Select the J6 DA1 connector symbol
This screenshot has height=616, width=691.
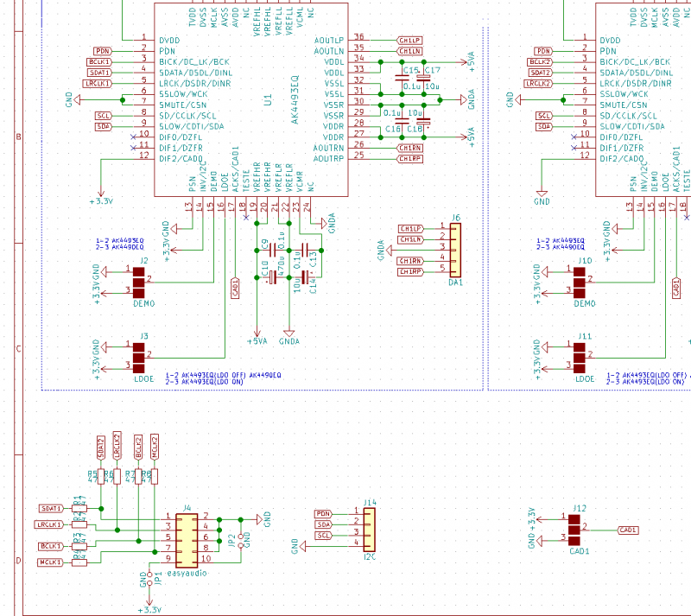pos(455,250)
